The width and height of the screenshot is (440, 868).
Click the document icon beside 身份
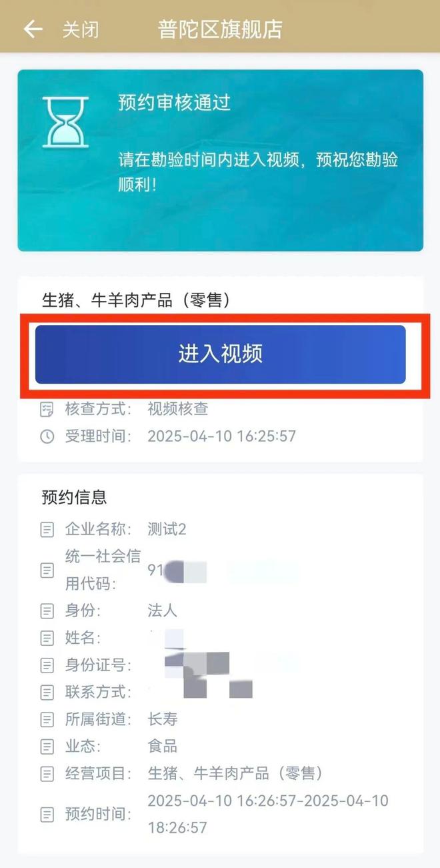[47, 610]
